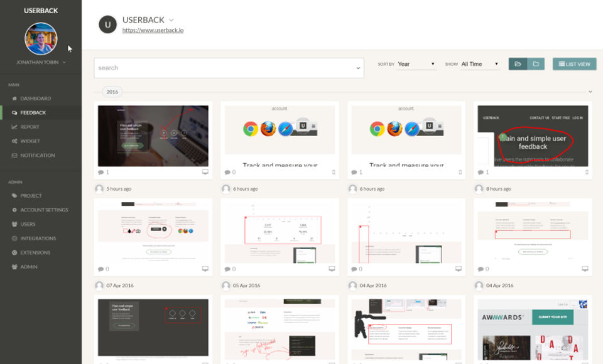
Task: Open Account Settings page
Action: (44, 210)
